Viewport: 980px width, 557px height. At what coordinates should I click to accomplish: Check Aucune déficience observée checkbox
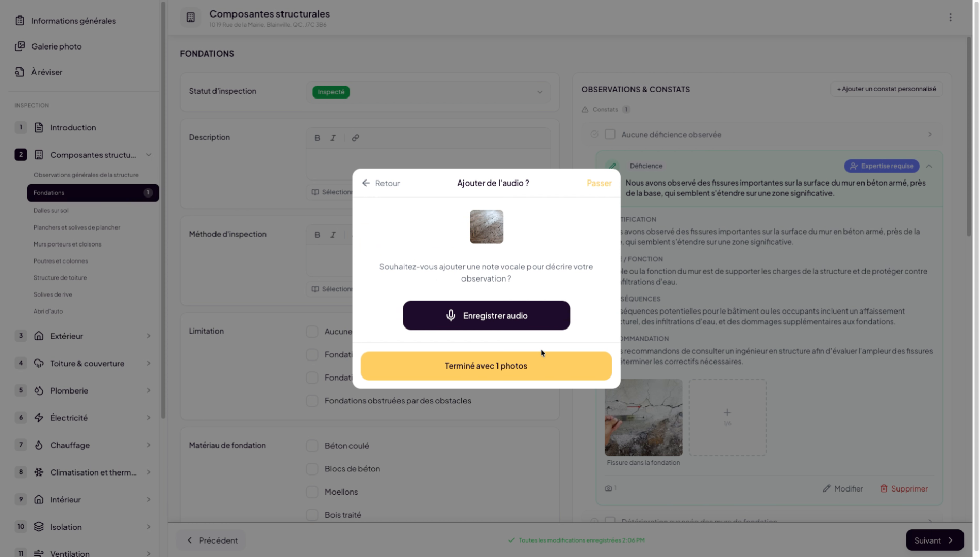coord(610,135)
